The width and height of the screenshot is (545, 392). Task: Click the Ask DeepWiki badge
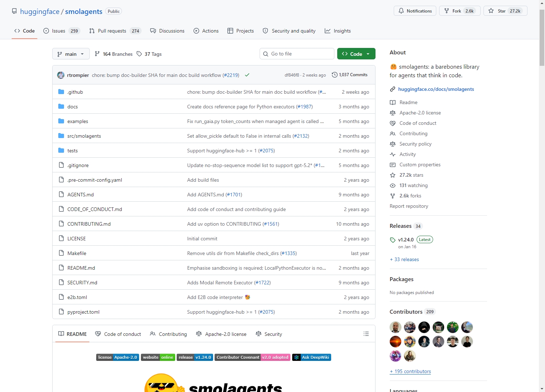[311, 357]
